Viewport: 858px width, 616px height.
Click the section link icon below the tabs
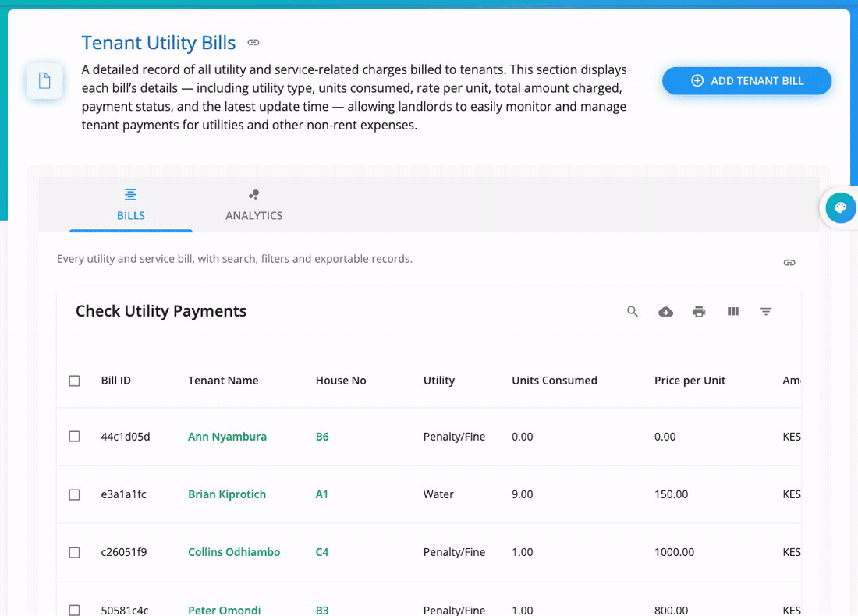tap(789, 263)
